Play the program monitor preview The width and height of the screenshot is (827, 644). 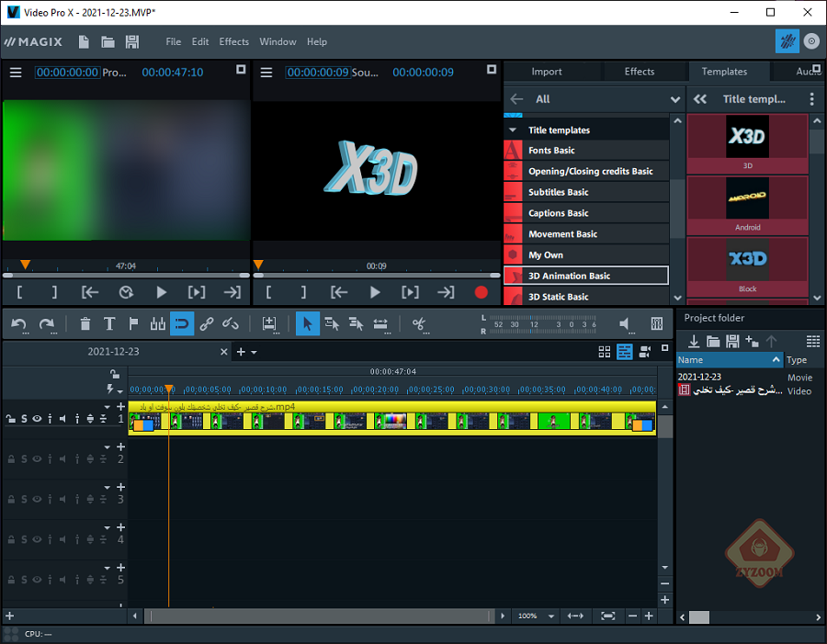(162, 292)
